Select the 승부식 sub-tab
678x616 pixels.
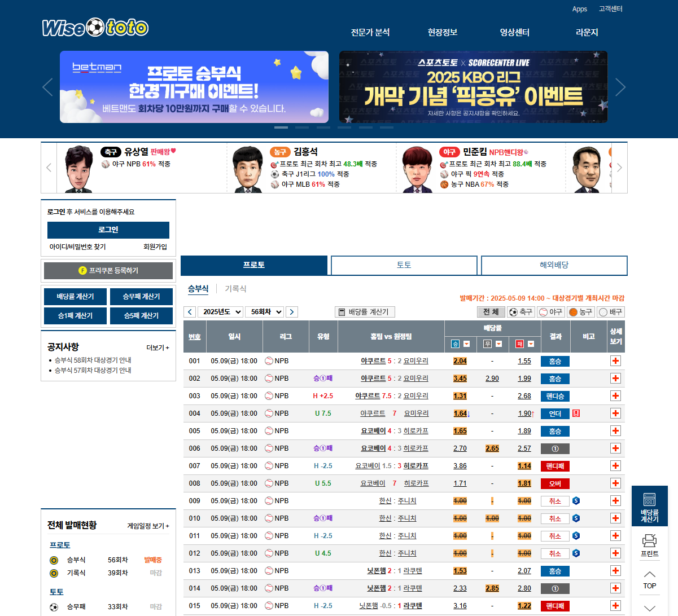click(198, 289)
